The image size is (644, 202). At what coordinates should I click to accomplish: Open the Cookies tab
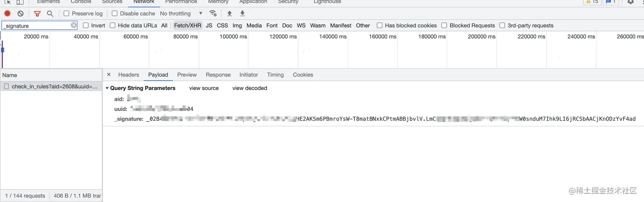pyautogui.click(x=303, y=75)
